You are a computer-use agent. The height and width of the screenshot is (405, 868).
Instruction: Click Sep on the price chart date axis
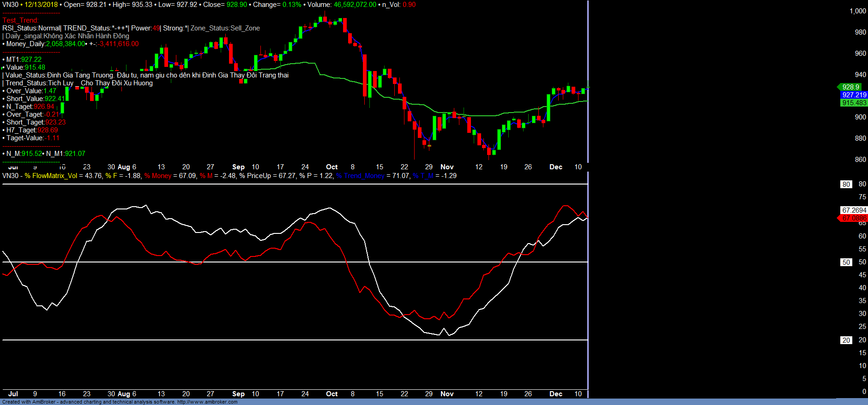tap(238, 167)
